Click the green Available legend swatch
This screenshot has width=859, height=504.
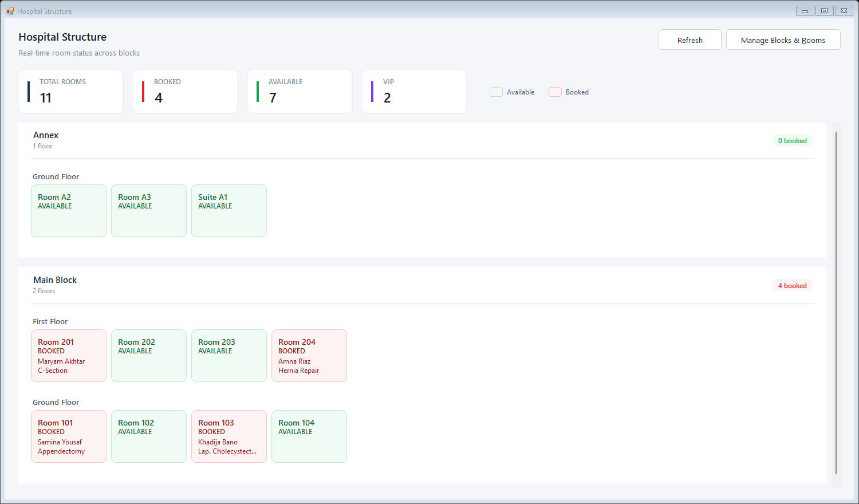(x=496, y=92)
